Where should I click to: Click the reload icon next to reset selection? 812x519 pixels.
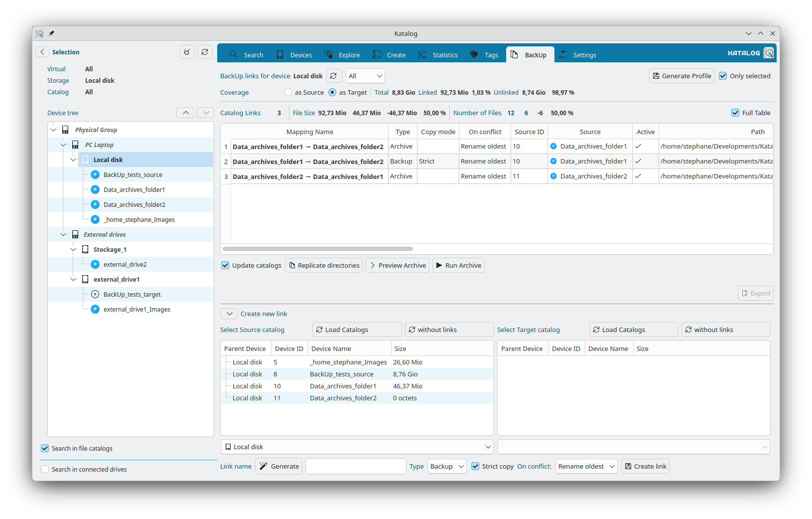coord(205,52)
